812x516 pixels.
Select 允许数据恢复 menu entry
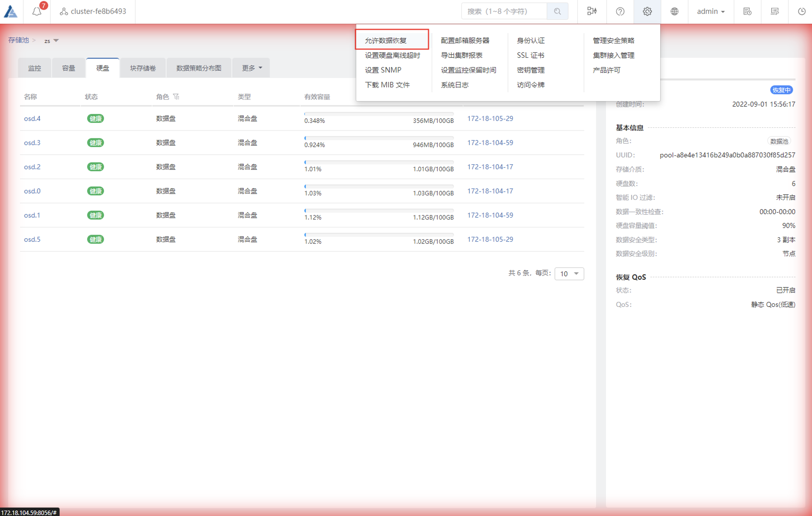tap(386, 41)
